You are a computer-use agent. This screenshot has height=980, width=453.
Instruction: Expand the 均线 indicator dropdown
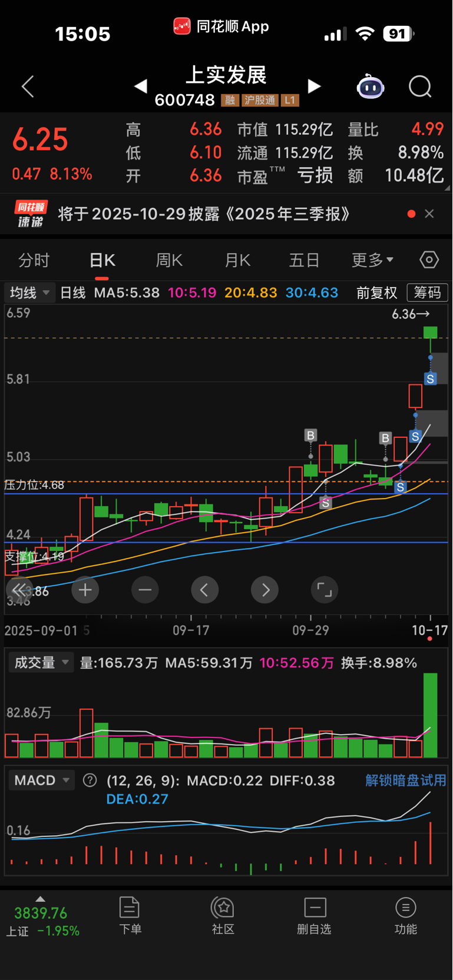tap(29, 293)
